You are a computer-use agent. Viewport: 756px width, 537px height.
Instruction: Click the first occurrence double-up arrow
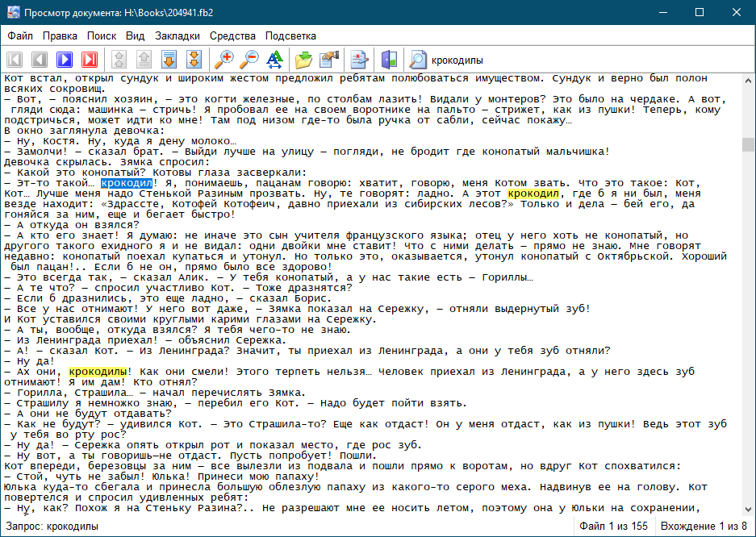pyautogui.click(x=119, y=60)
